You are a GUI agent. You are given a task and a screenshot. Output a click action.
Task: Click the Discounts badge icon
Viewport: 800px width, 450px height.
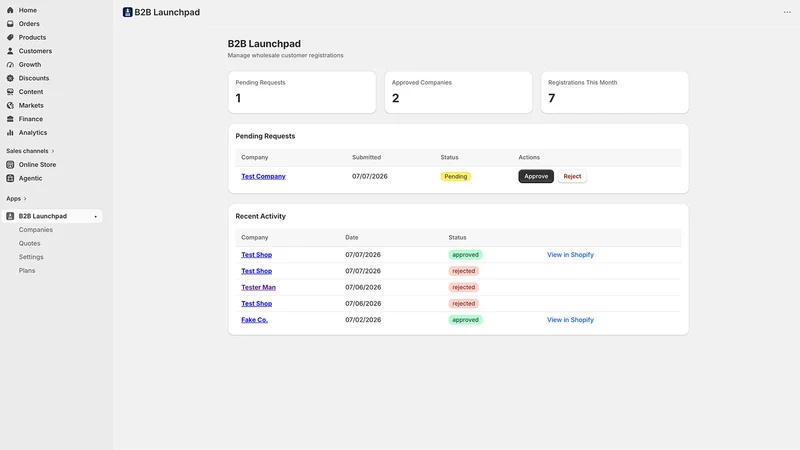(10, 78)
